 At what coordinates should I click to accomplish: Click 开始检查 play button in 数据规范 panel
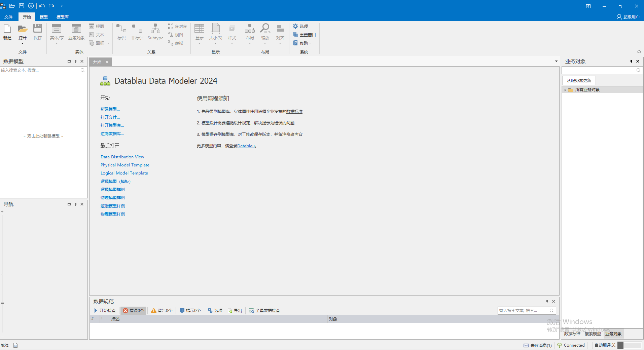(105, 311)
